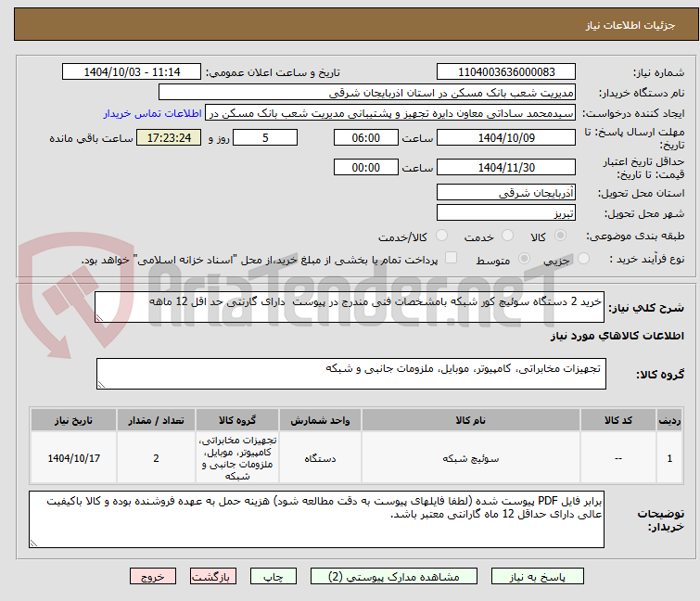The image size is (700, 601).
Task: Open the اطلاعات تماس خریدار link
Action: pos(153,113)
